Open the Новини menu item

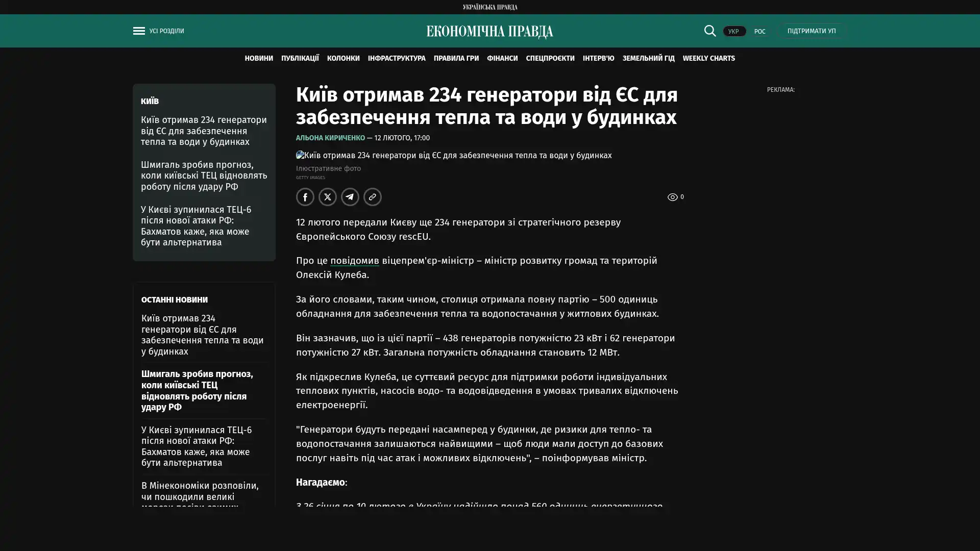tap(258, 58)
